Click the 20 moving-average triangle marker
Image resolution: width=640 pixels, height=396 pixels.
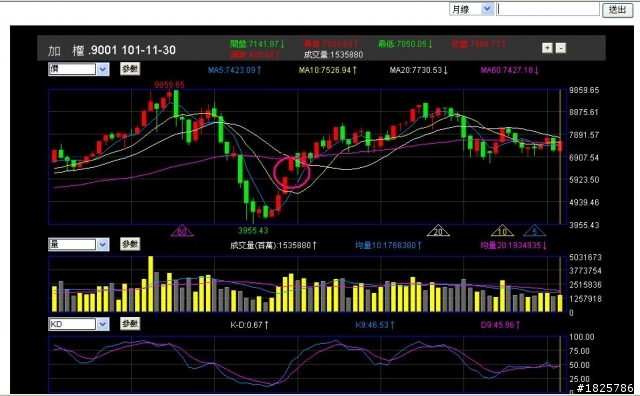point(438,231)
